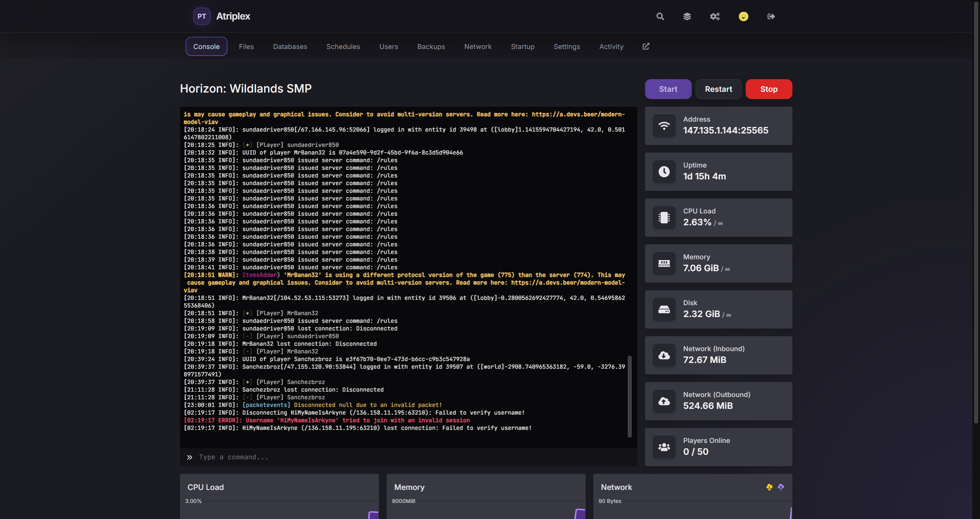Click the RAM icon in Memory card
The width and height of the screenshot is (980, 519).
tap(664, 264)
